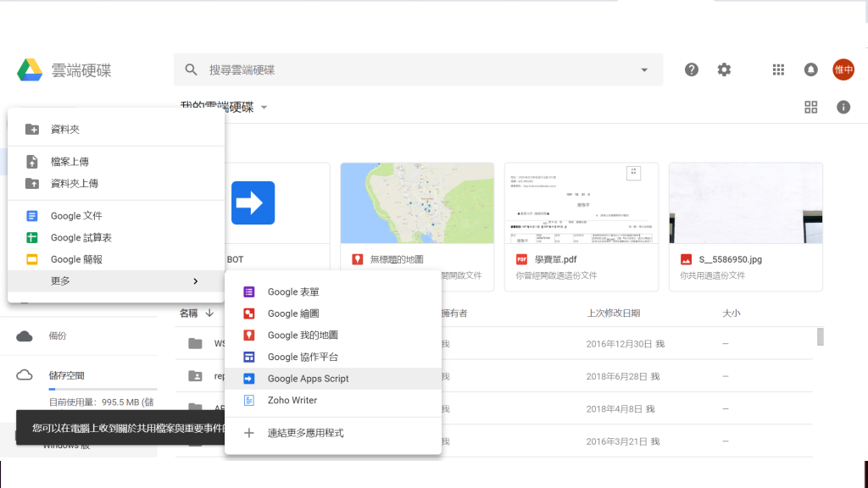The image size is (868, 488).
Task: Select Zoho Writer from submenu
Action: pyautogui.click(x=333, y=400)
